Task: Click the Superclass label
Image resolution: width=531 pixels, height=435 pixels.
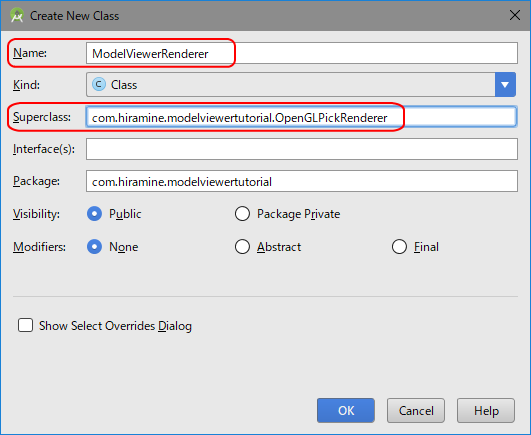Action: [x=42, y=117]
